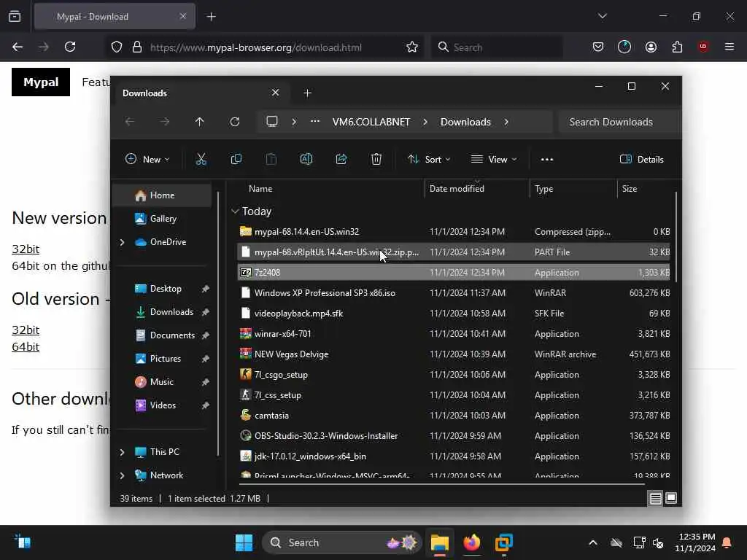Reload the Mypal download page in browser
Image resolution: width=747 pixels, height=560 pixels.
70,47
